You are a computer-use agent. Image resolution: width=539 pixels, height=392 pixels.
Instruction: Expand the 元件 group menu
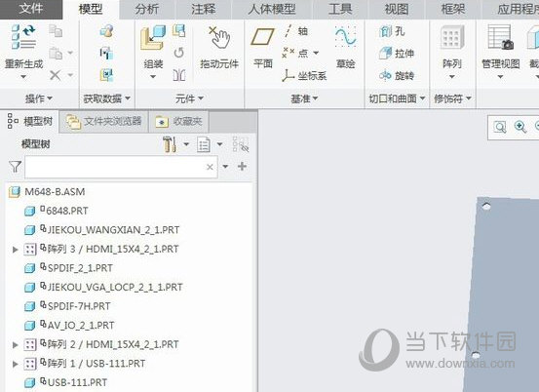(189, 98)
